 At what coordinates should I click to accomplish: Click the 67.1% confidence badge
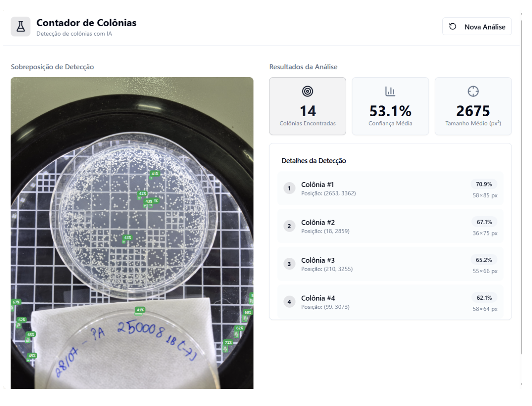pyautogui.click(x=484, y=222)
